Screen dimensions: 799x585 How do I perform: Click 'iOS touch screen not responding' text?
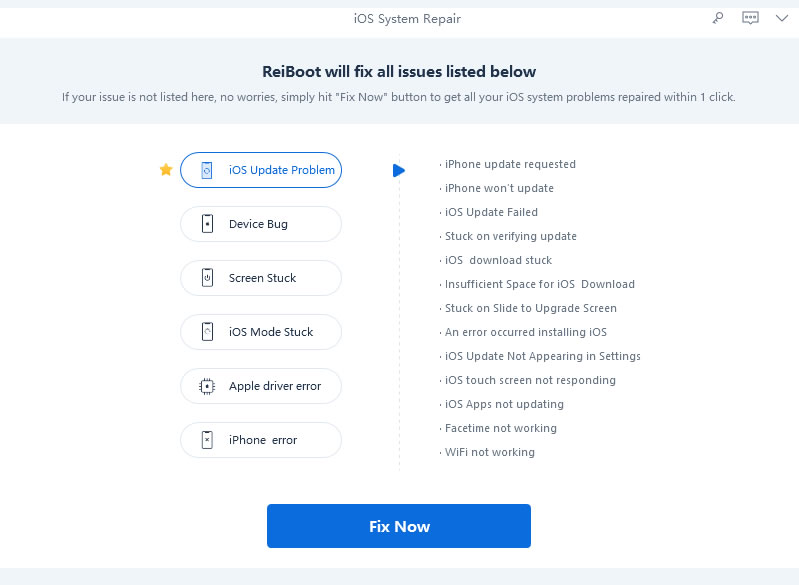tap(530, 380)
